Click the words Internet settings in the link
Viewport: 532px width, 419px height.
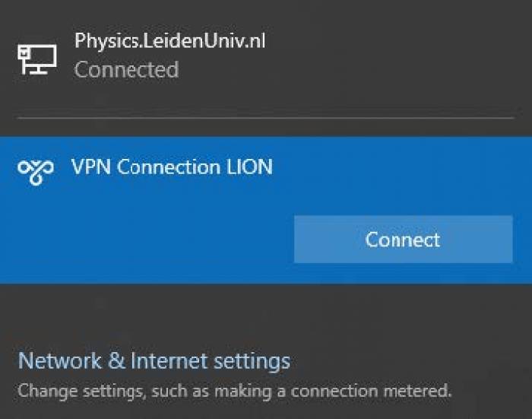pos(211,360)
